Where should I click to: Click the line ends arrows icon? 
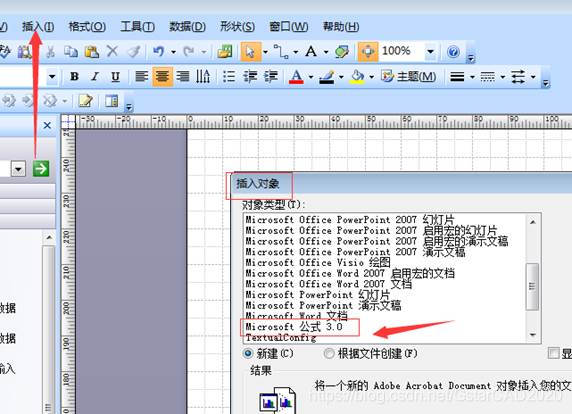(518, 77)
